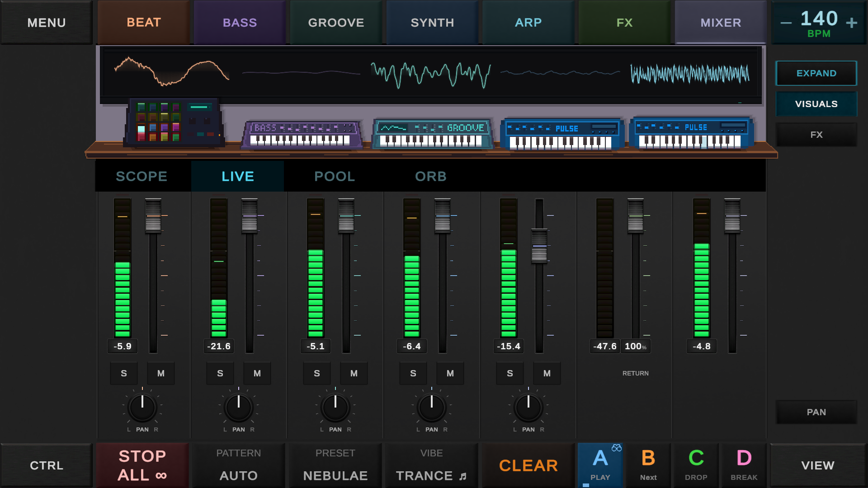The width and height of the screenshot is (868, 488).
Task: Trigger scene C DROP
Action: coord(696,465)
